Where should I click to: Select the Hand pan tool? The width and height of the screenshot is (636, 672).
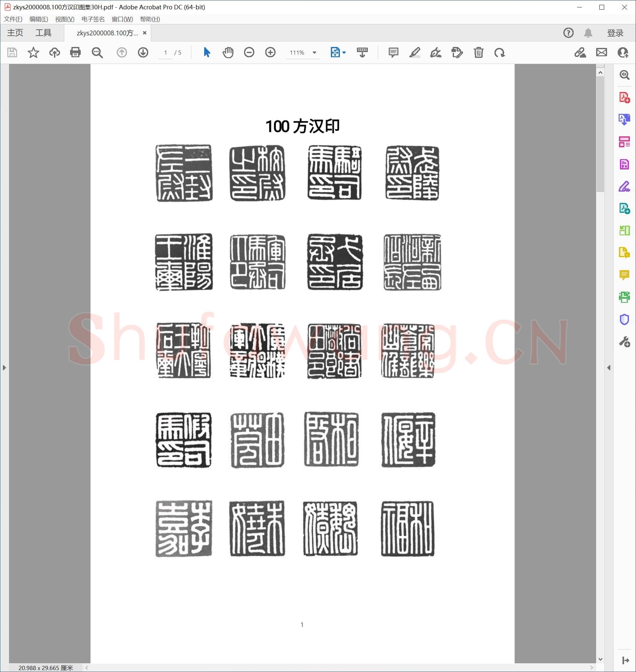(228, 52)
